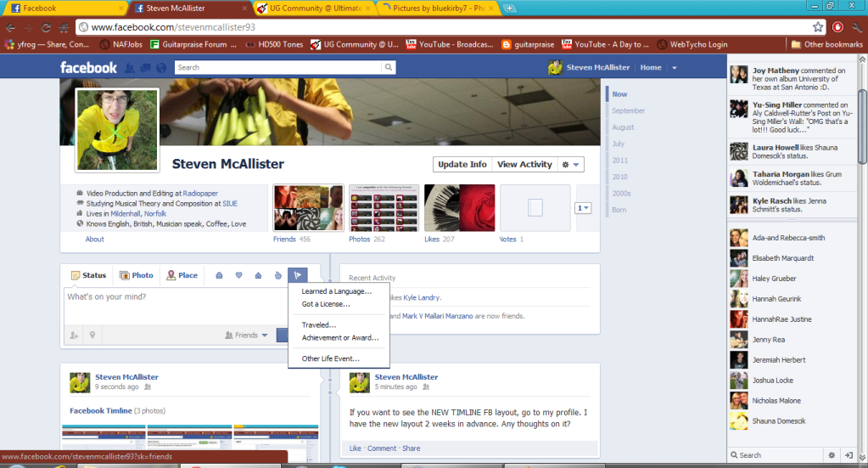Select the Place composer tab
The height and width of the screenshot is (468, 868).
point(182,275)
